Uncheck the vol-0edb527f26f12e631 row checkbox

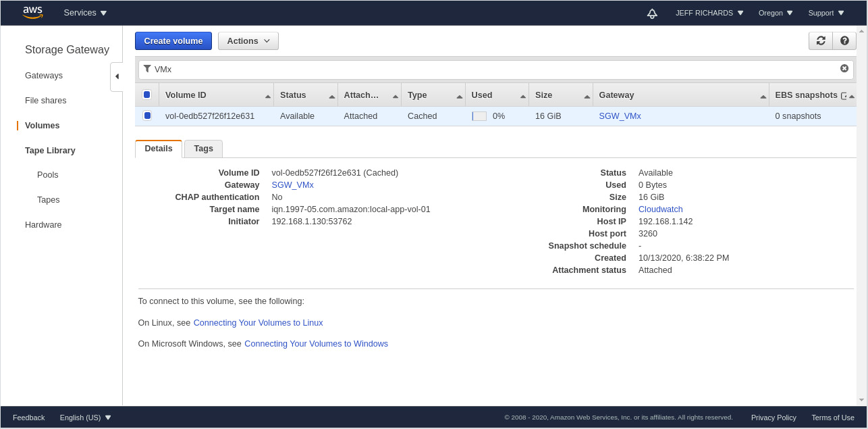[x=147, y=116]
